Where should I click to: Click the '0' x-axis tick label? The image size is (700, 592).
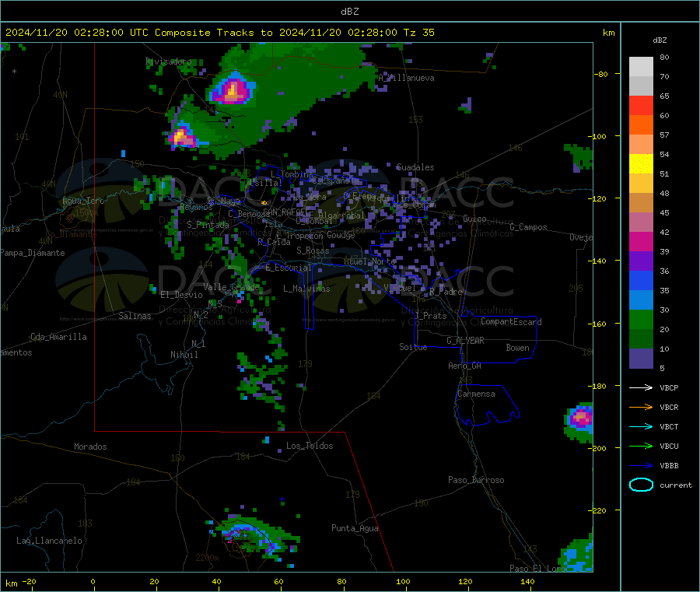tap(93, 581)
